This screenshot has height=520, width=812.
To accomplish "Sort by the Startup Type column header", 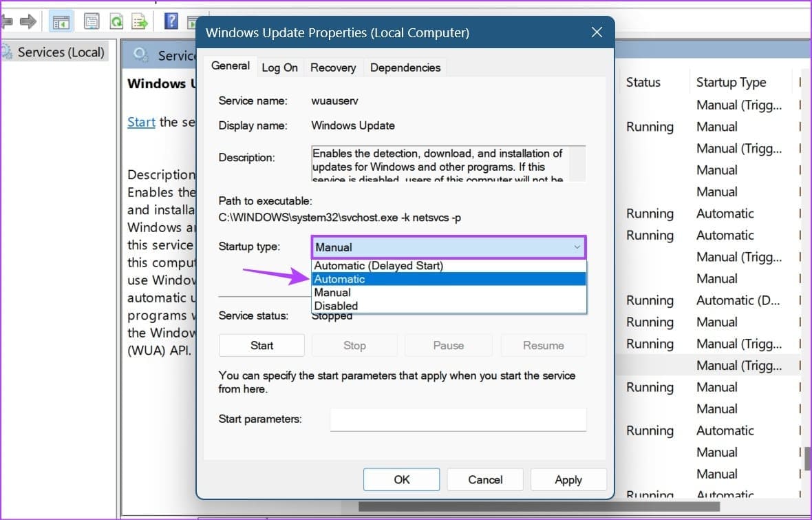I will 731,82.
